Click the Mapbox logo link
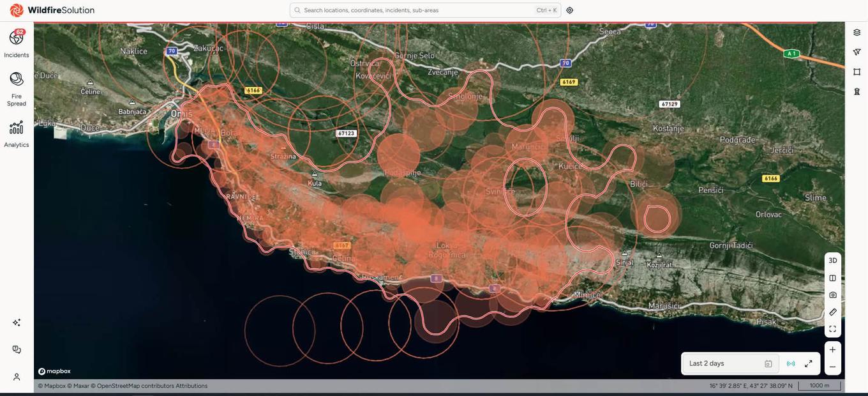Image resolution: width=868 pixels, height=396 pixels. (54, 371)
